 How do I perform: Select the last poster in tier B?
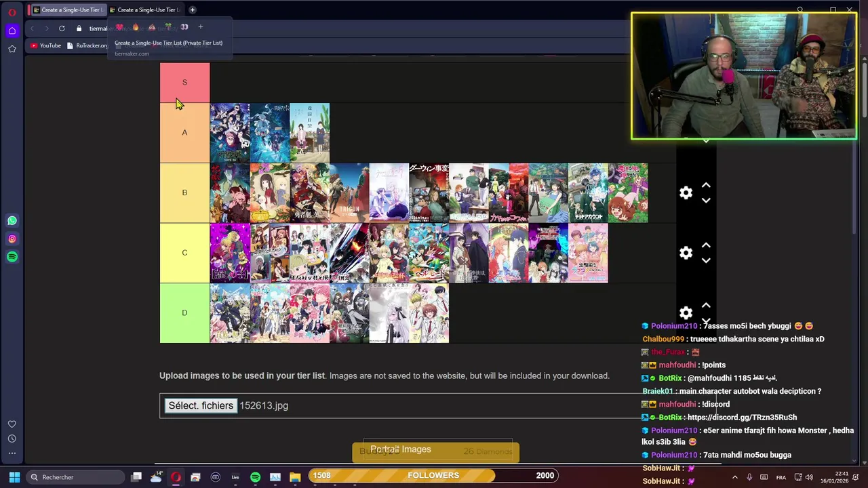pyautogui.click(x=628, y=192)
